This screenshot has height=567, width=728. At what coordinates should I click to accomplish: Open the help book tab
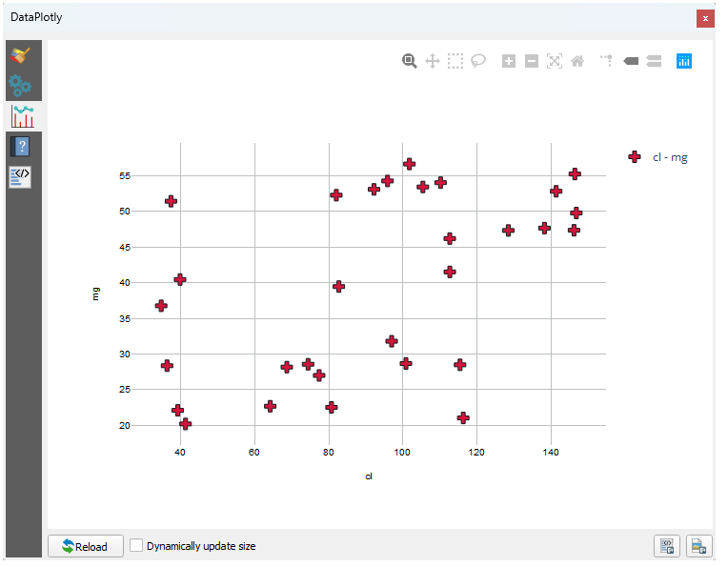(21, 147)
